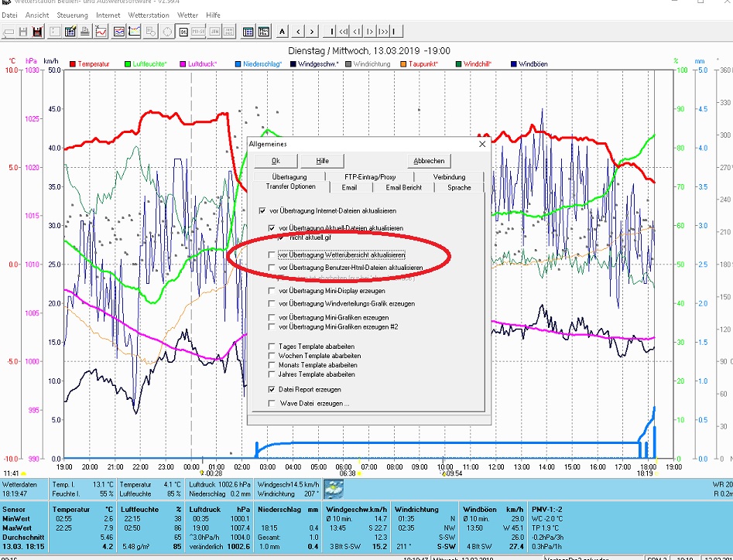Go to previous period with left arrow
Image resolution: width=733 pixels, height=560 pixels.
coord(299,32)
